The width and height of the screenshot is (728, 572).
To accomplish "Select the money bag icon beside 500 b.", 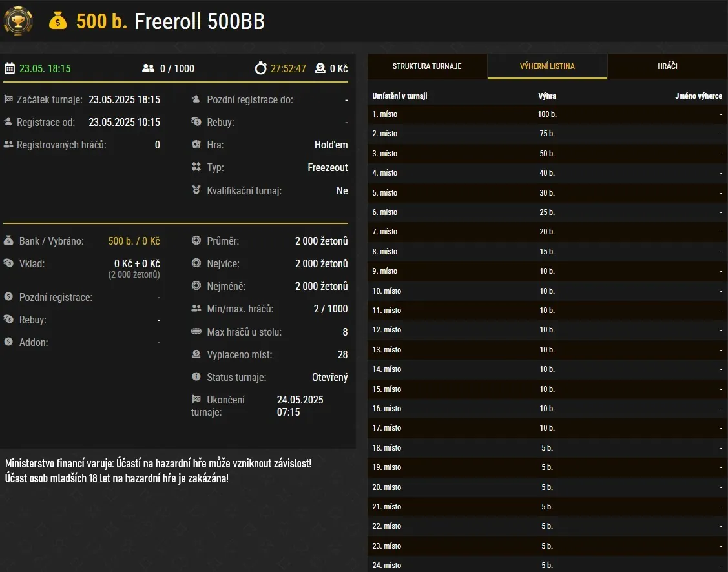I will pos(58,21).
